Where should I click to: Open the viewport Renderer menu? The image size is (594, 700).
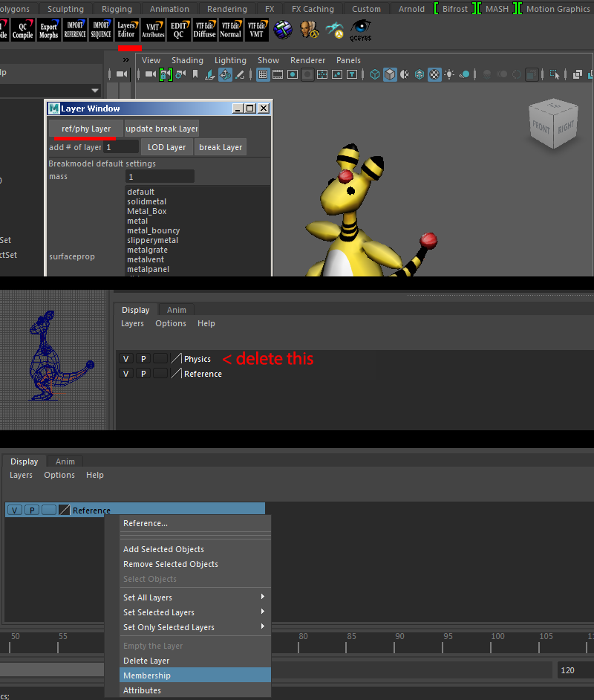coord(307,60)
